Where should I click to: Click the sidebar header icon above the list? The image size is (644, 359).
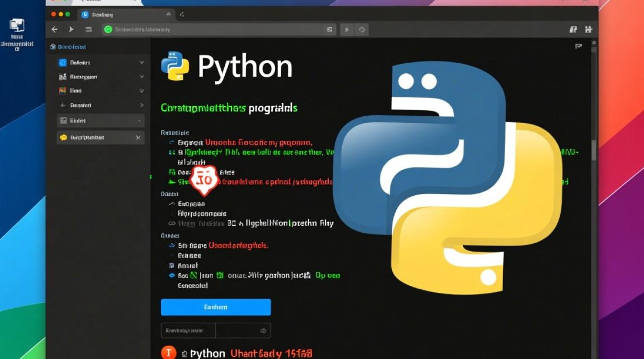pos(53,47)
